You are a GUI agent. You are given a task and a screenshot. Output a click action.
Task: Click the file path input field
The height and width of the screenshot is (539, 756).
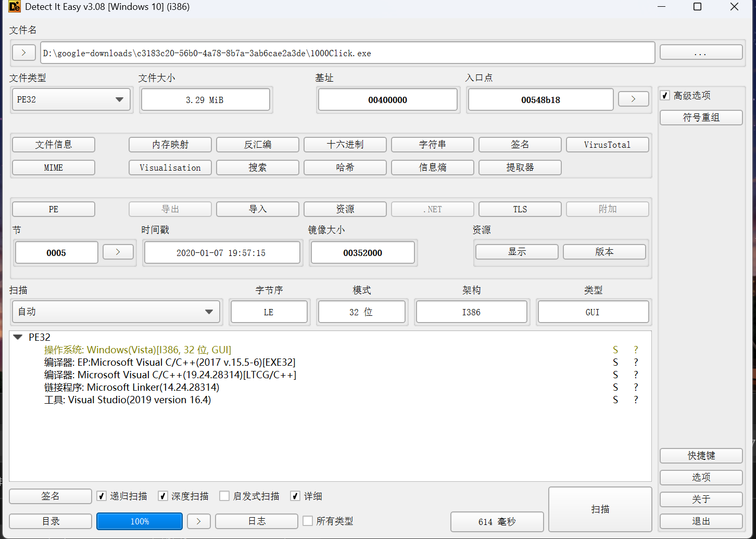pos(347,53)
